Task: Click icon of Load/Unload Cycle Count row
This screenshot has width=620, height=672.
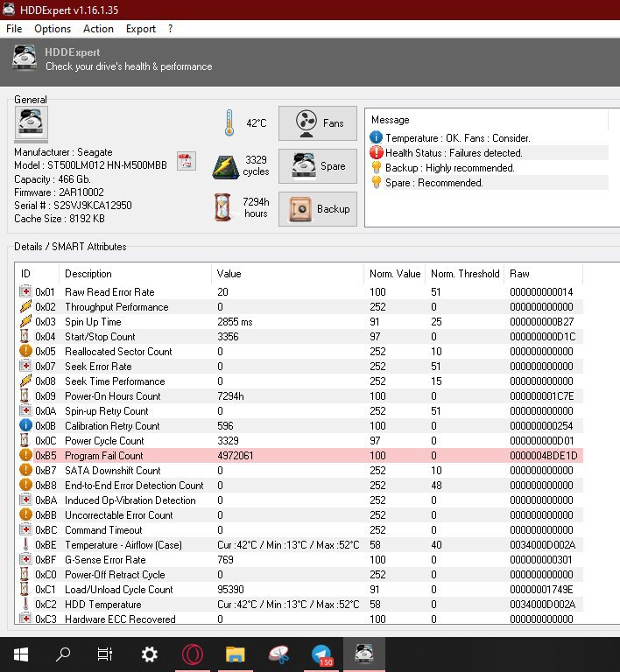Action: (25, 589)
